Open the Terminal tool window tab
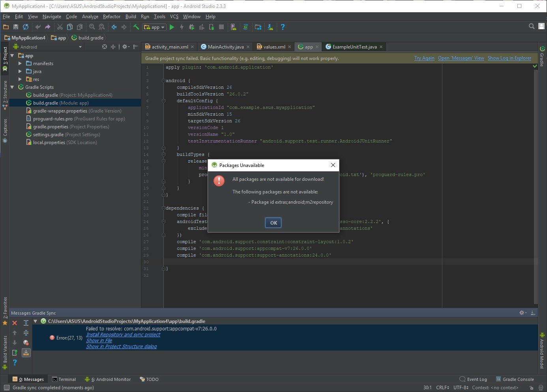Screen dimensions: 547x392 (64, 379)
